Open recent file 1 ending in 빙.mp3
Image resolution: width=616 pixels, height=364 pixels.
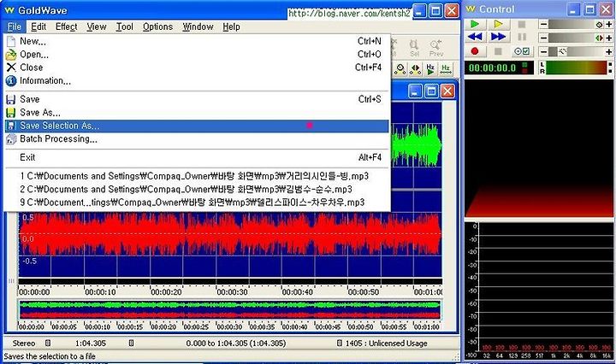197,176
